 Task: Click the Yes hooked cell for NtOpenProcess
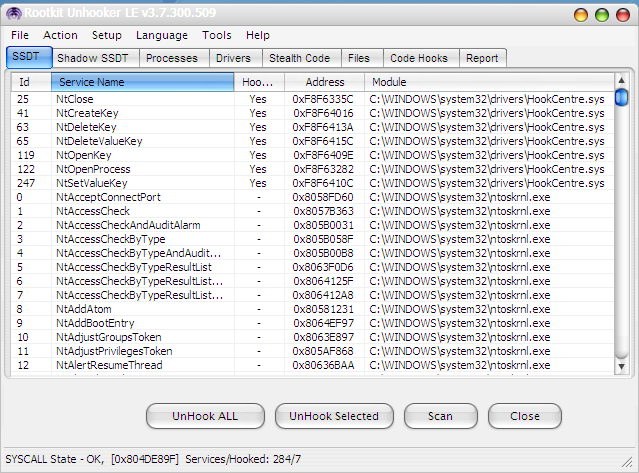point(258,169)
